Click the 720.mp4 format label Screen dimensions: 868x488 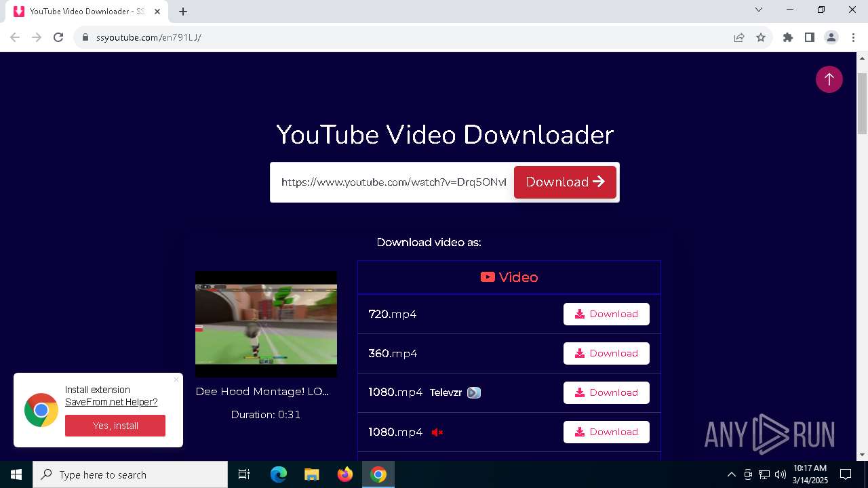pos(393,314)
